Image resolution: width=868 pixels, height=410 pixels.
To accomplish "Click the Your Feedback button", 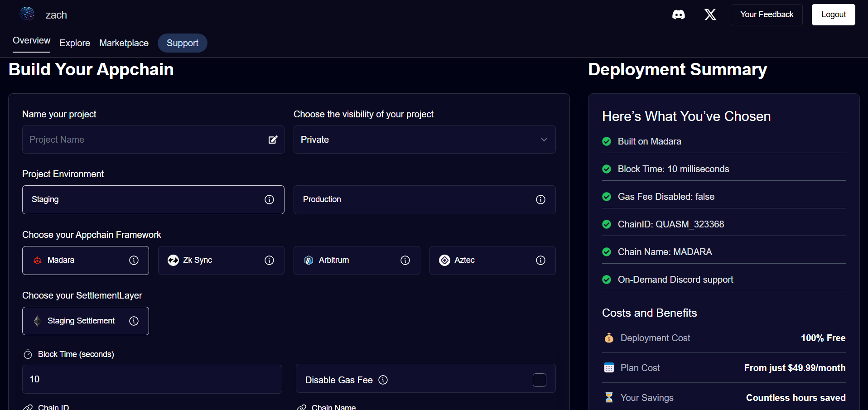I will pyautogui.click(x=767, y=14).
